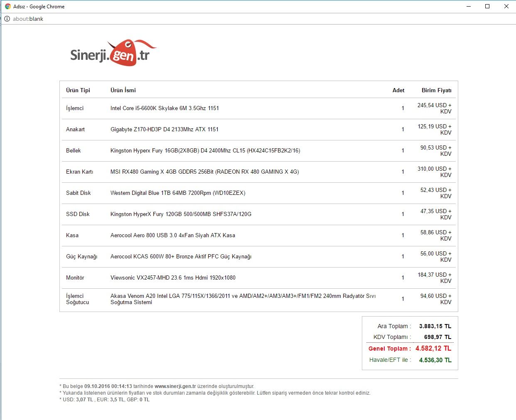Screen dimensions: 516x420
Task: Click 'Sabit Disk' product type cell
Action: (x=79, y=193)
